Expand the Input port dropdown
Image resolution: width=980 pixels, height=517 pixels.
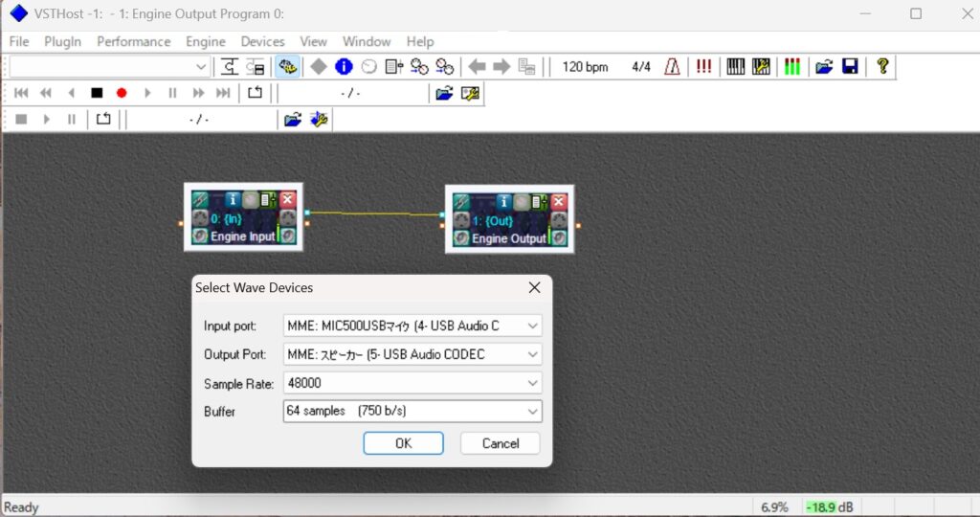[413, 326]
